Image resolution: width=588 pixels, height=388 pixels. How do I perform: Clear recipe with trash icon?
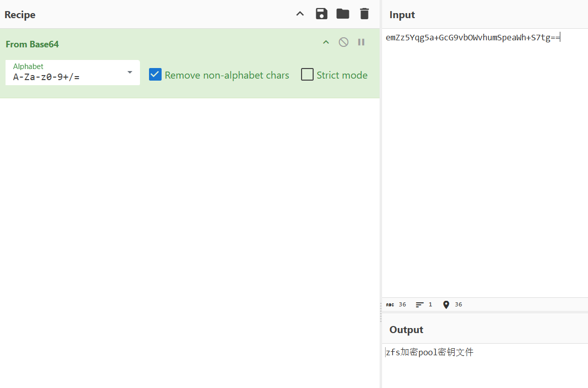364,14
